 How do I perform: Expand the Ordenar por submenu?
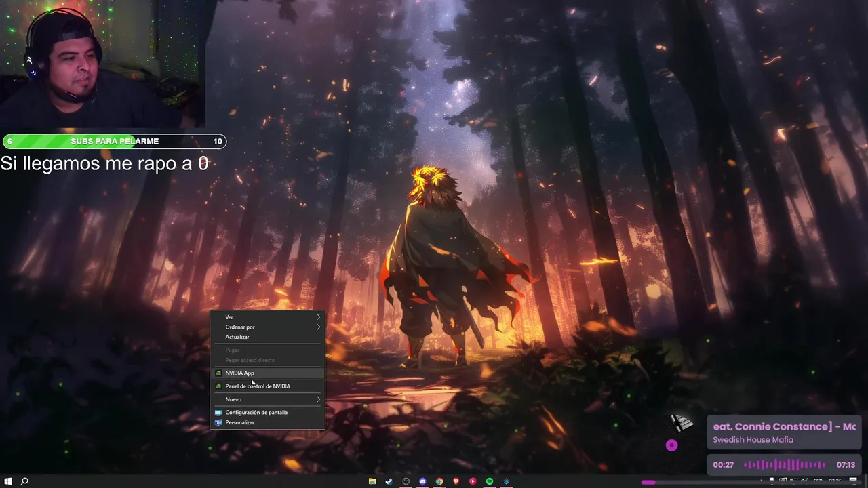pos(267,327)
